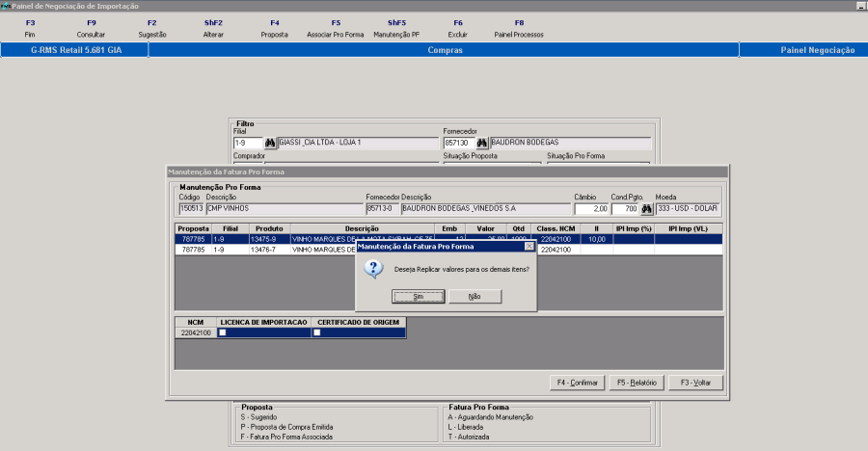The image size is (868, 451).
Task: Click legend text T - Autorizada
Action: coord(469,437)
